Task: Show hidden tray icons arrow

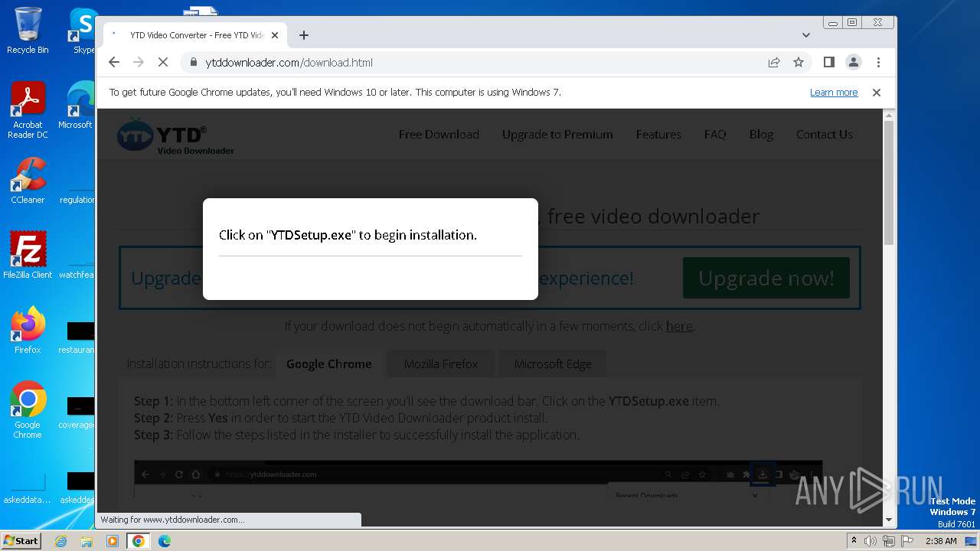Action: pos(854,541)
